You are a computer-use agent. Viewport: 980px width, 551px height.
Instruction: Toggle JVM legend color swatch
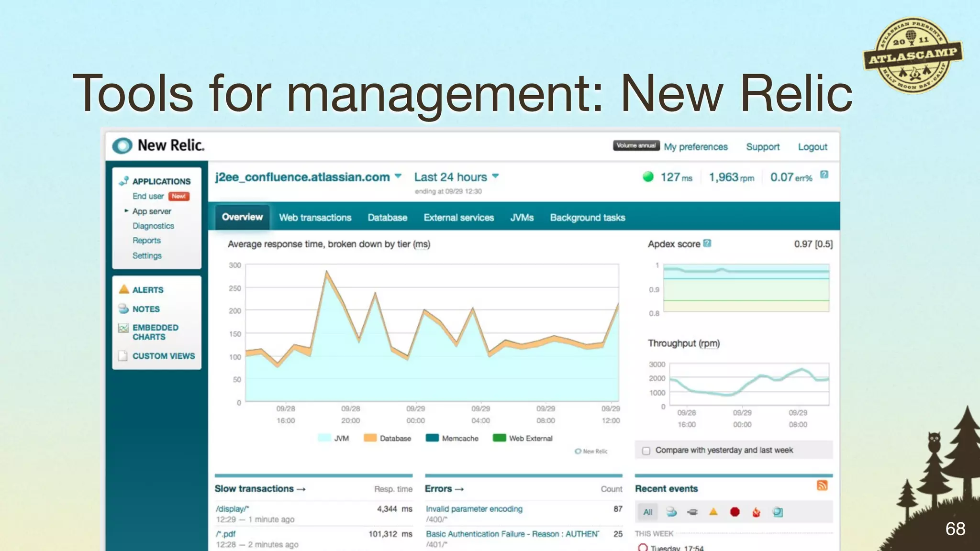point(324,438)
